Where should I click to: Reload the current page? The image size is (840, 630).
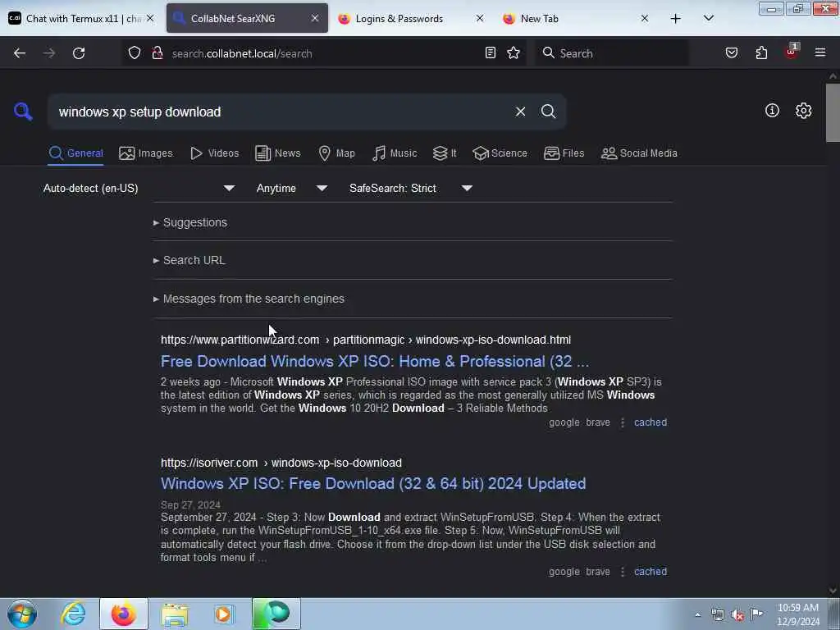(79, 53)
